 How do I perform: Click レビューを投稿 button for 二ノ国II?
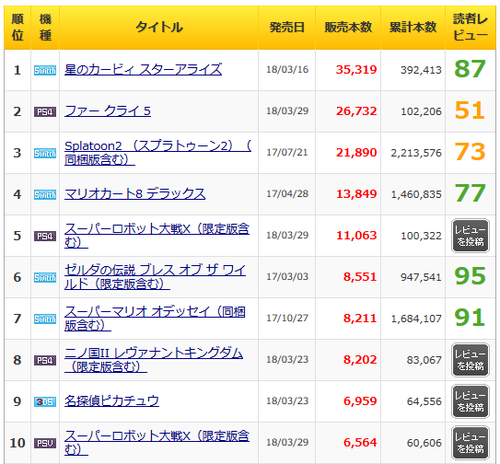tap(470, 360)
